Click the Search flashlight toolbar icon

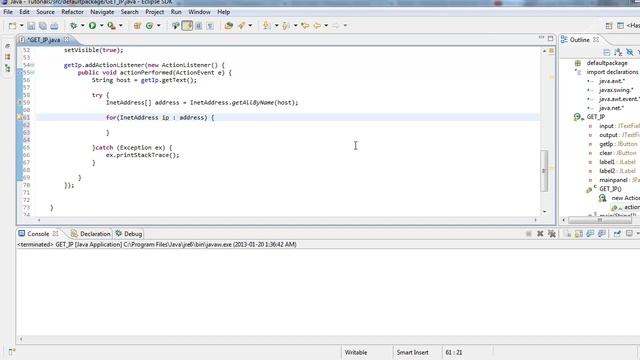pos(242,26)
